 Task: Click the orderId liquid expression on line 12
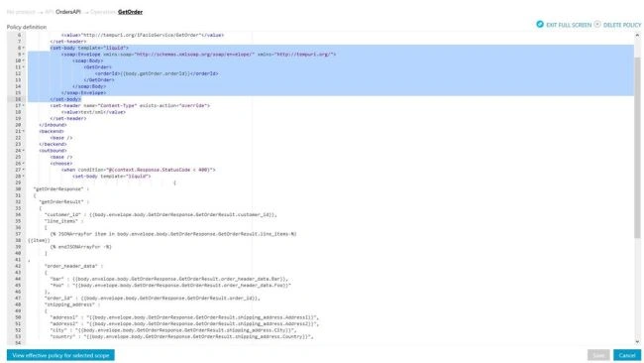point(155,73)
